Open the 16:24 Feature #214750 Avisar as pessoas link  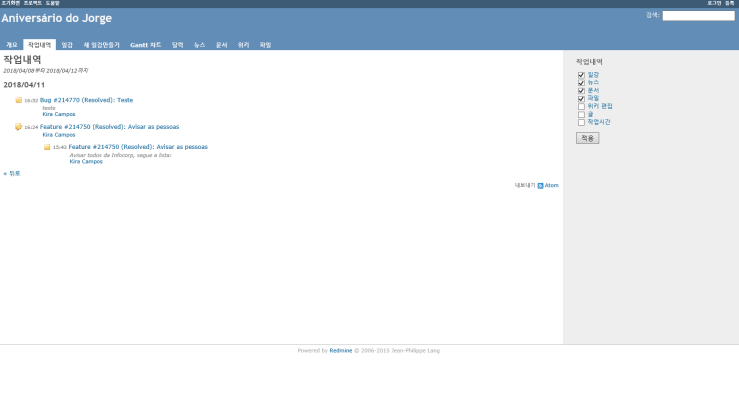click(109, 127)
